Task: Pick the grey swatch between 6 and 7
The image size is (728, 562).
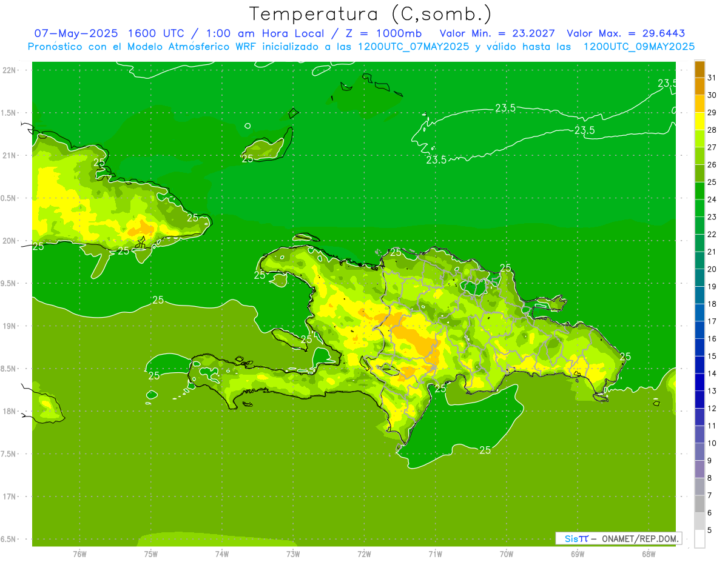Action: [x=699, y=504]
